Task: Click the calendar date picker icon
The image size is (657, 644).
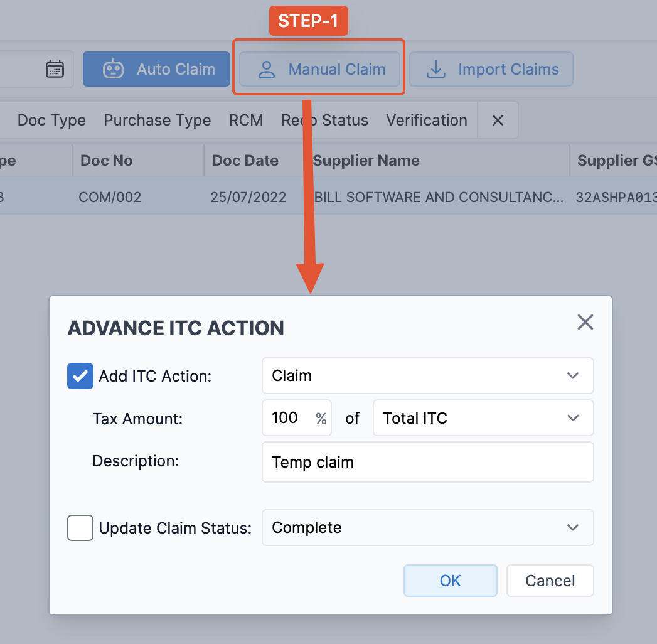Action: pyautogui.click(x=55, y=69)
